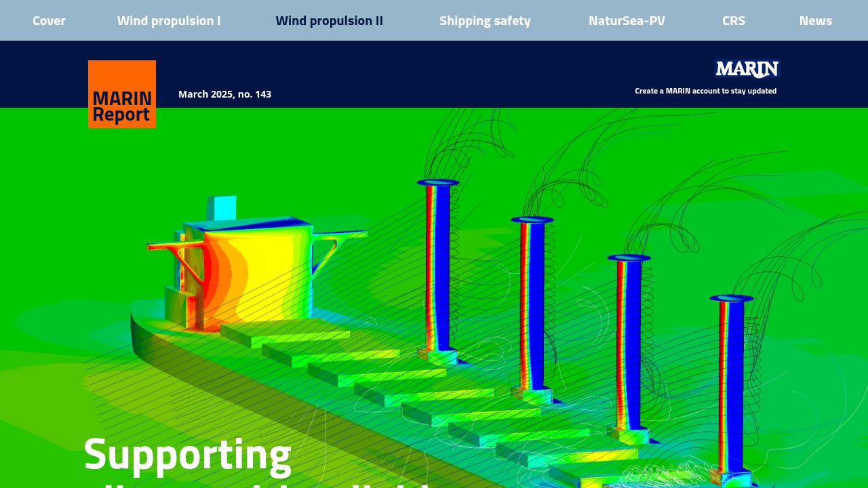This screenshot has height=488, width=868.
Task: Switch to the Wind propulsion I section
Action: [169, 20]
